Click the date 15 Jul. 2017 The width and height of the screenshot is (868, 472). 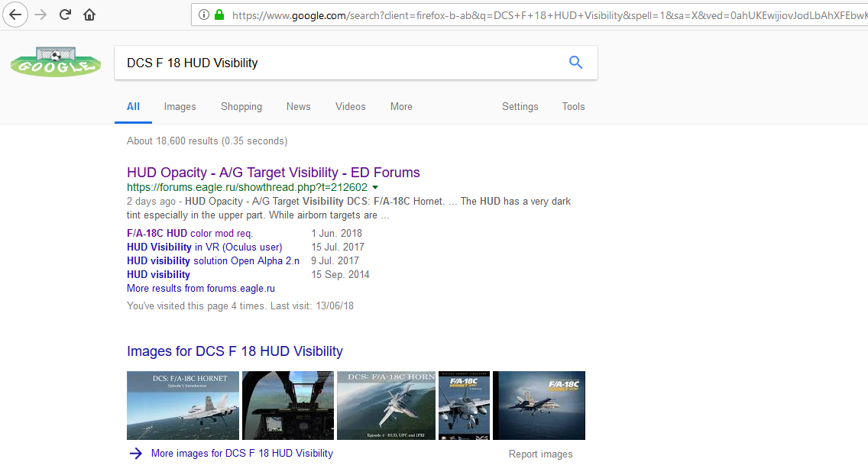pos(338,247)
